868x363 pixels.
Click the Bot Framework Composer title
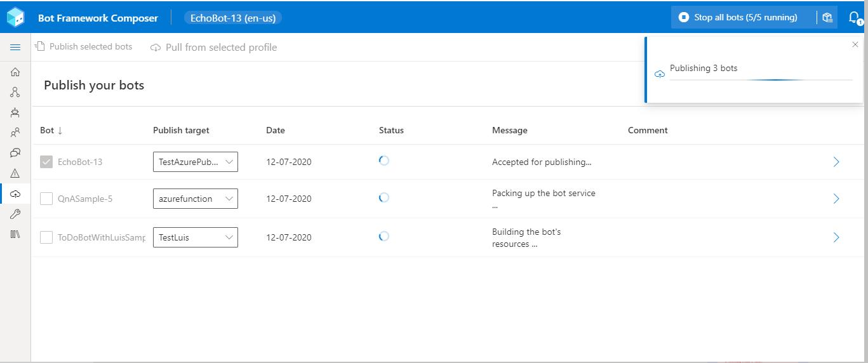(98, 18)
